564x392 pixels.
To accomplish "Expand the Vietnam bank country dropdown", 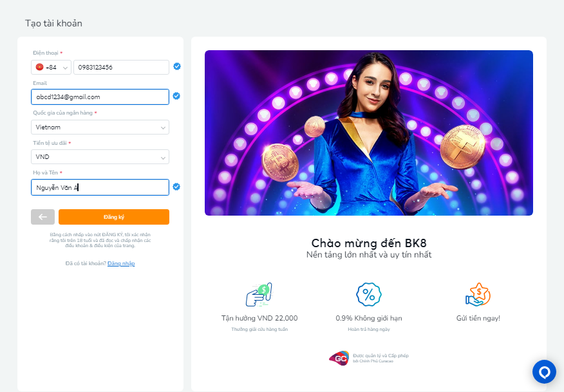I will (x=100, y=127).
